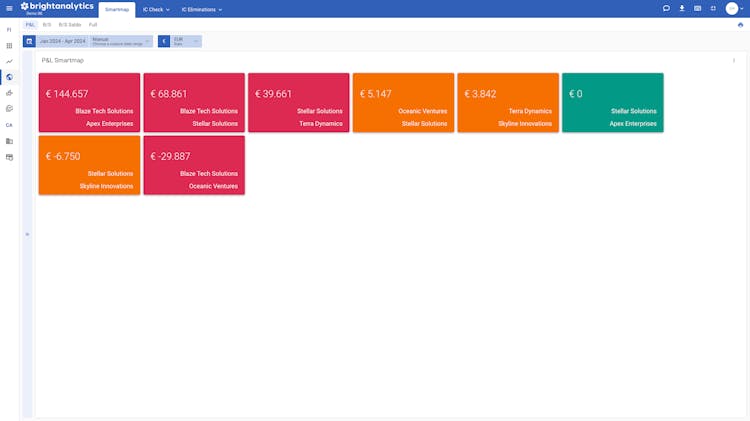The width and height of the screenshot is (750, 421).
Task: Select the trend line chart sidebar icon
Action: coord(9,61)
